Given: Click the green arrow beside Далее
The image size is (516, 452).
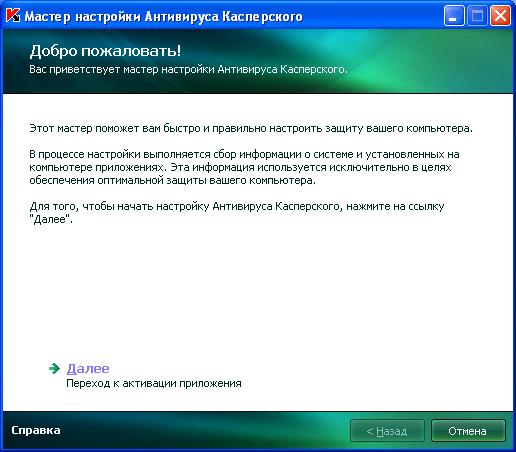Looking at the screenshot, I should (54, 368).
